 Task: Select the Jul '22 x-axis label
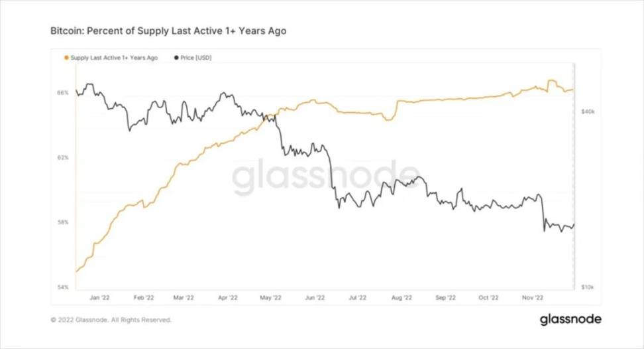[x=358, y=298]
